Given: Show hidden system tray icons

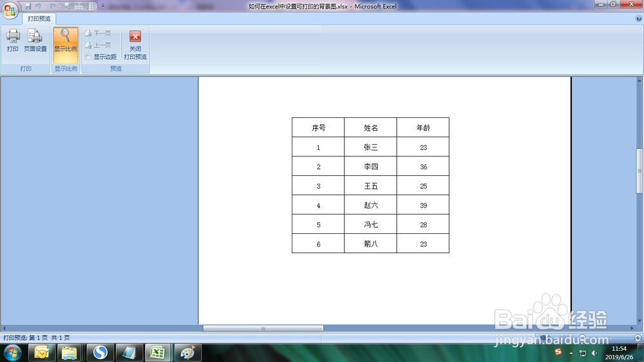Looking at the screenshot, I should pos(571,353).
